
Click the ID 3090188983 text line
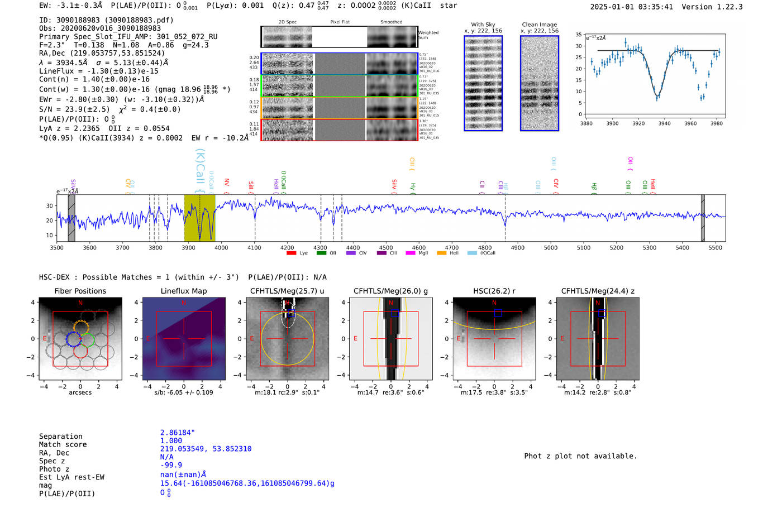(x=106, y=20)
